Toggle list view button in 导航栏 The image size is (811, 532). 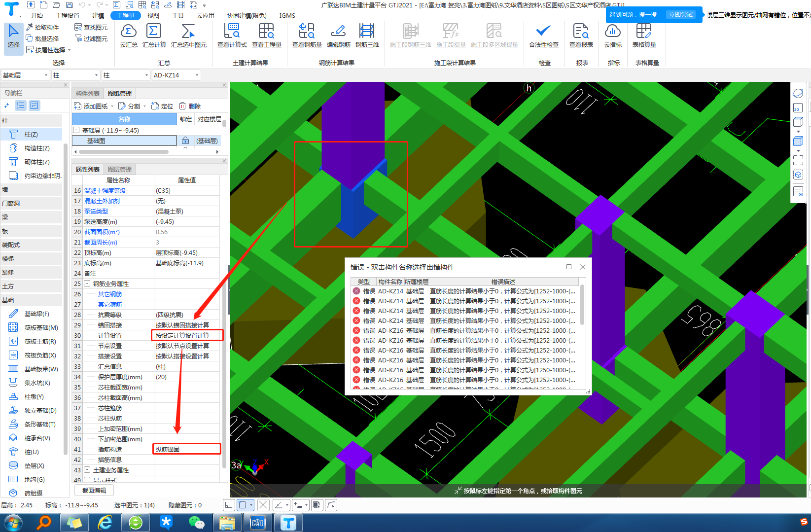[x=21, y=105]
